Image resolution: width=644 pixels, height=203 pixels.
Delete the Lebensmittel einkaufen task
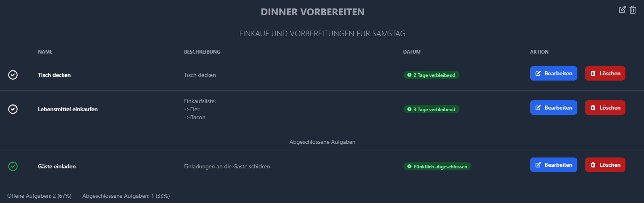tap(605, 108)
